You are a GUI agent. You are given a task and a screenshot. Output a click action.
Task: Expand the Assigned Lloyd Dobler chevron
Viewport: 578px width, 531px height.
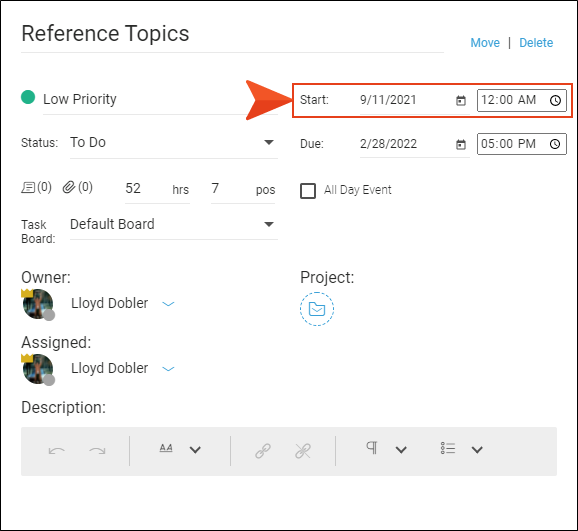(168, 369)
